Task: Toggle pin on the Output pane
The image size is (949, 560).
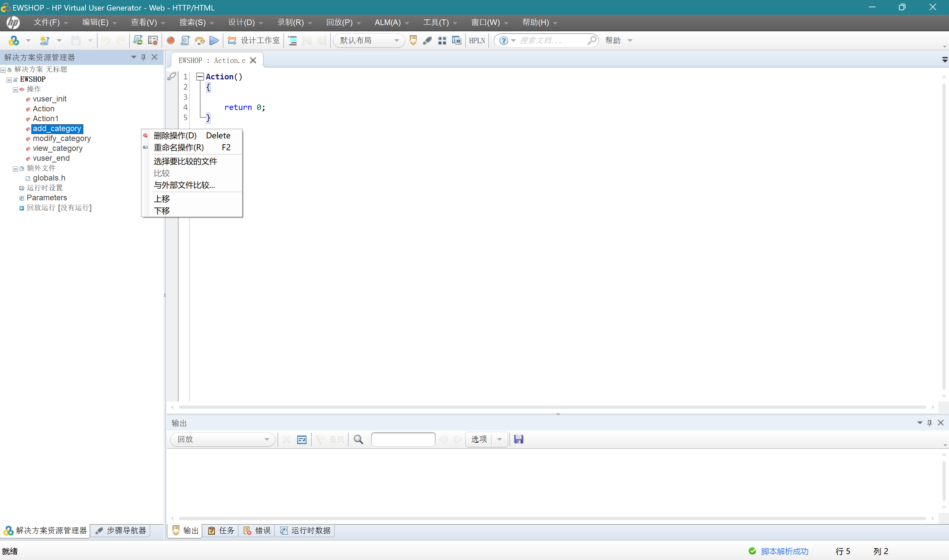Action: [x=929, y=423]
